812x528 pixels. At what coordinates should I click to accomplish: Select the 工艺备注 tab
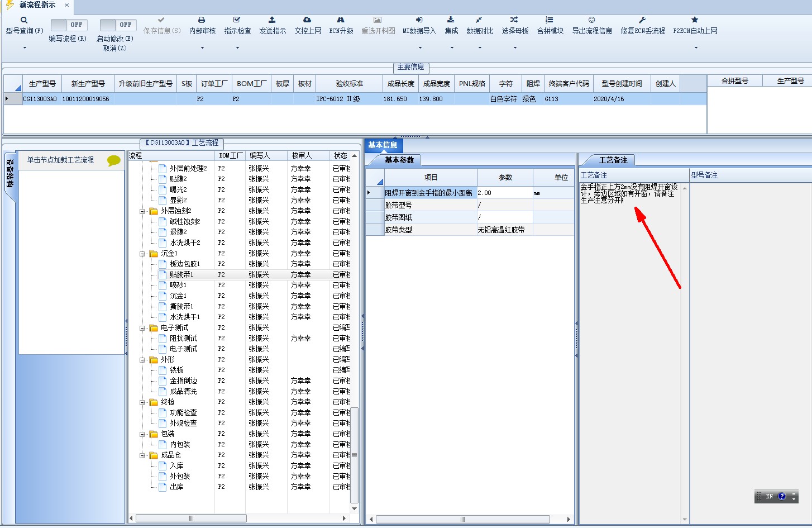point(613,160)
